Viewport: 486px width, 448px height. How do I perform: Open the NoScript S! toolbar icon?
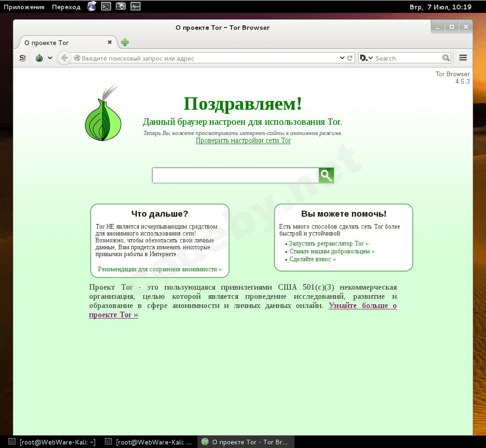[23, 58]
